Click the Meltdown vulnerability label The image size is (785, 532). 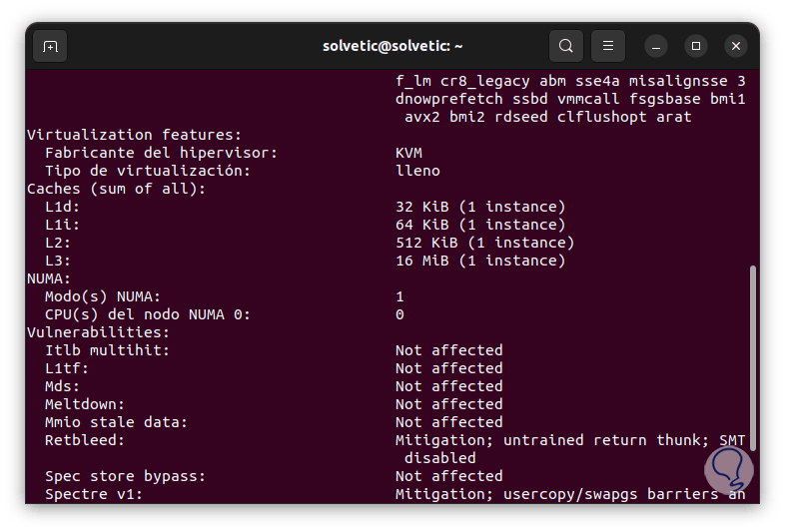85,404
